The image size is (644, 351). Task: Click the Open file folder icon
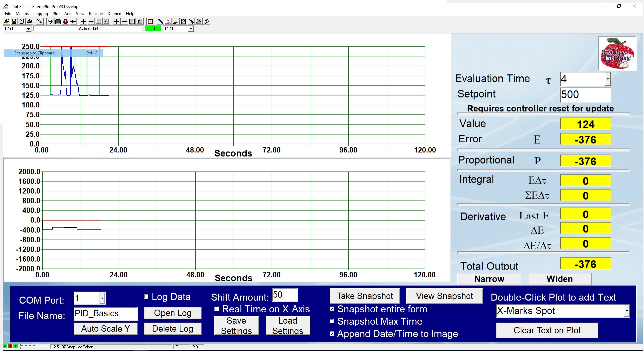click(6, 21)
